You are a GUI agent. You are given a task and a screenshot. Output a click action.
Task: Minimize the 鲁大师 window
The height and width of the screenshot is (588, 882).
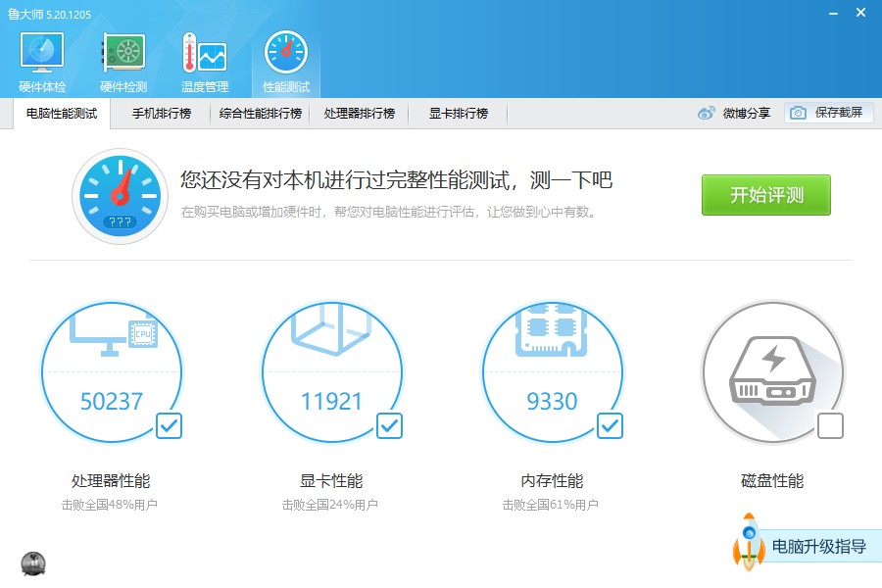point(834,13)
